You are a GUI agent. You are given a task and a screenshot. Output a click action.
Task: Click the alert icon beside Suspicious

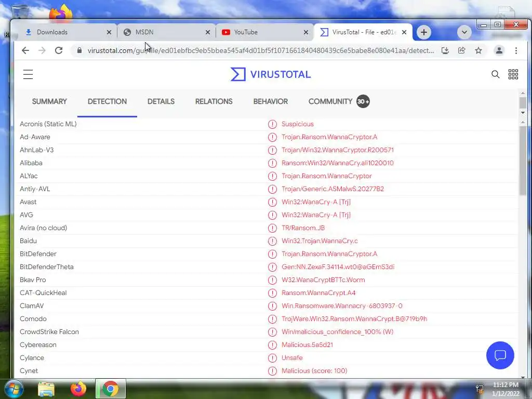pos(272,124)
